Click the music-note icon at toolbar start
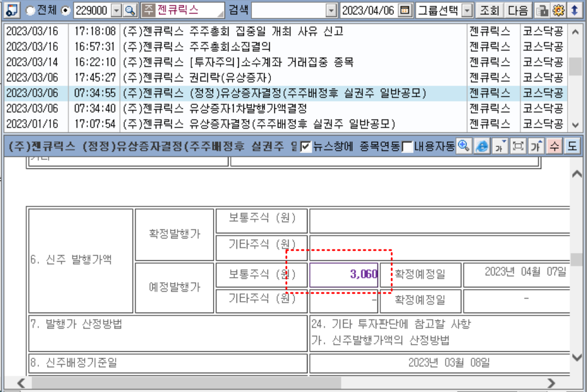Image resolution: width=587 pixels, height=392 pixels. (11, 10)
